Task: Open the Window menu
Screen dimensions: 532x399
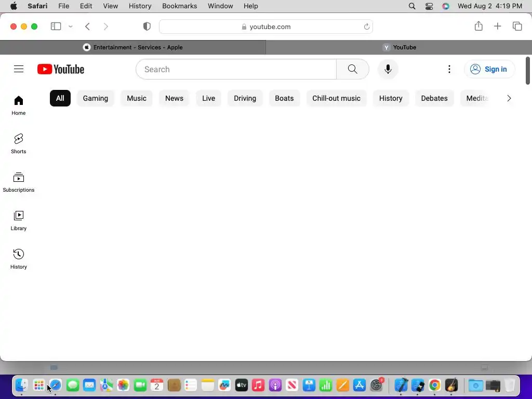Action: [x=220, y=6]
